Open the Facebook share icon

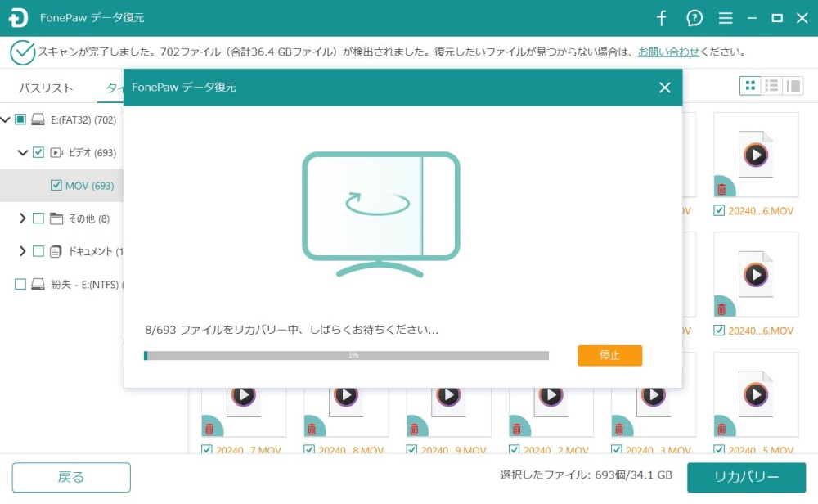tap(662, 18)
